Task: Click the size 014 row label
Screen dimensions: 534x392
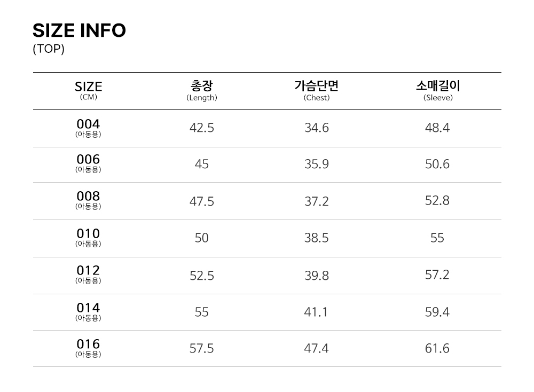Action: pos(88,312)
